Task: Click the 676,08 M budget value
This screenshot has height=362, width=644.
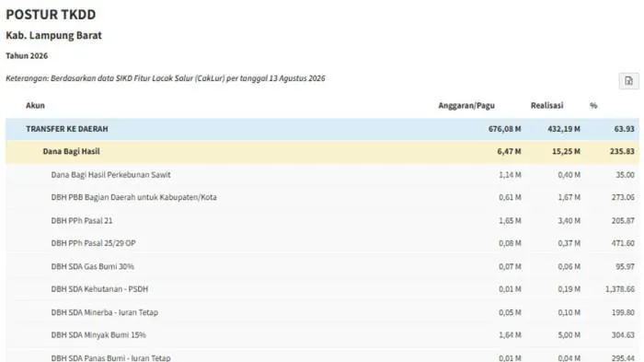Action: (x=505, y=129)
